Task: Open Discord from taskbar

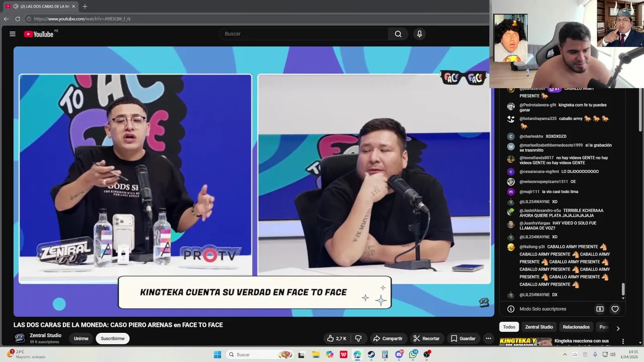Action: 399,354
